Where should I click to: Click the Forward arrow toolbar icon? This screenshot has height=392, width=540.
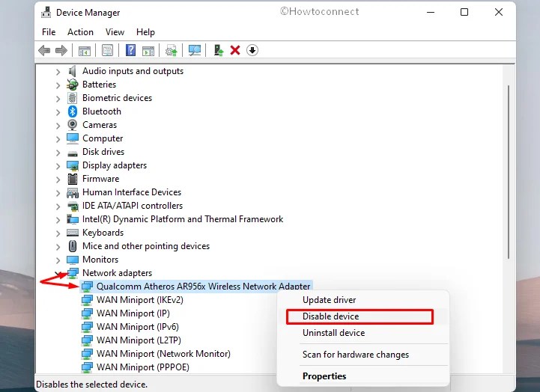point(61,51)
